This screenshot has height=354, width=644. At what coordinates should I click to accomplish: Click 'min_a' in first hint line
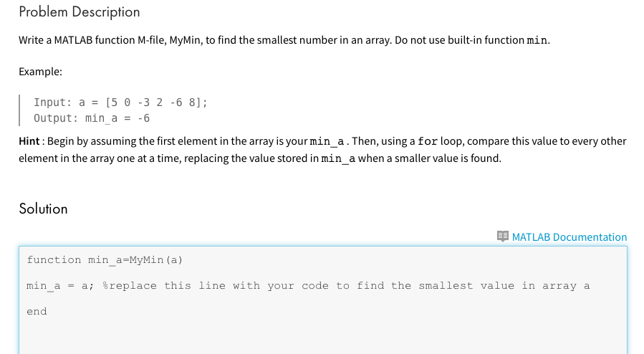point(327,142)
